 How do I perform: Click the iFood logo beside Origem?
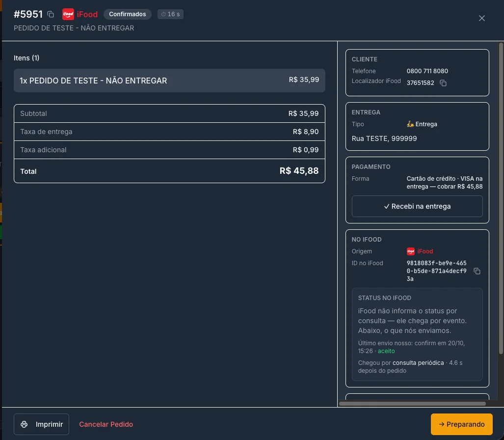(410, 251)
